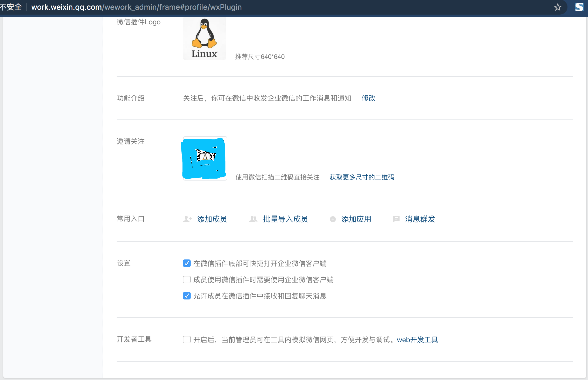Click the Linux penguin plugin logo
The image size is (588, 380).
(x=205, y=38)
